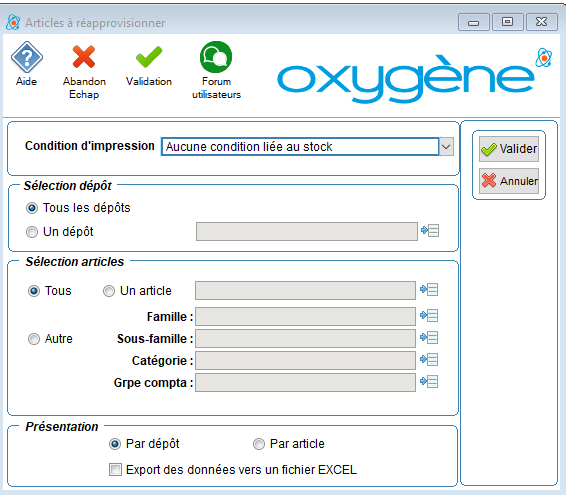
Task: Open the lookup list icon for Catégorie
Action: click(x=429, y=360)
